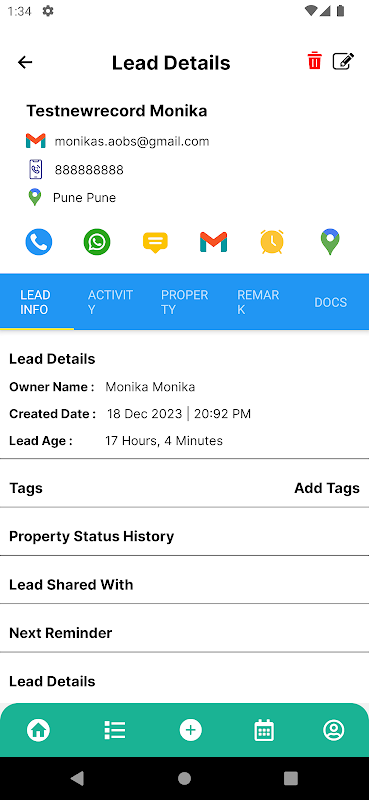Image resolution: width=369 pixels, height=800 pixels.
Task: Open list view in bottom navigation
Action: point(115,730)
